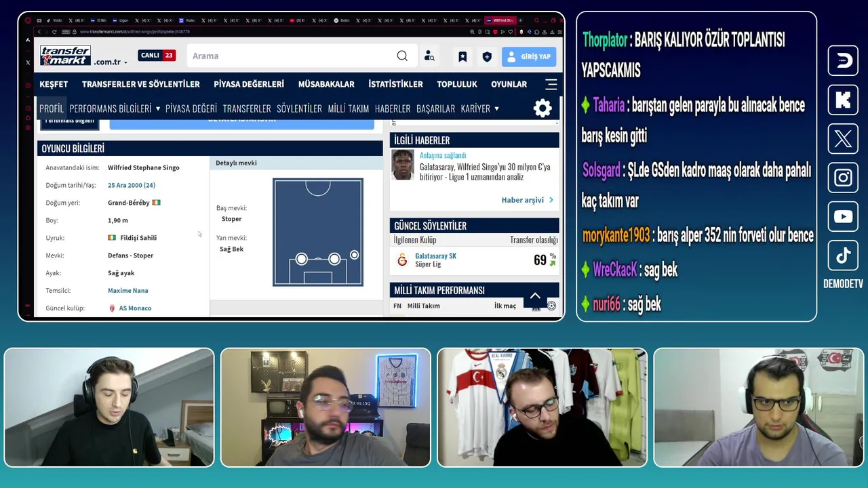Click the right-back position dot on pitch

click(x=354, y=255)
